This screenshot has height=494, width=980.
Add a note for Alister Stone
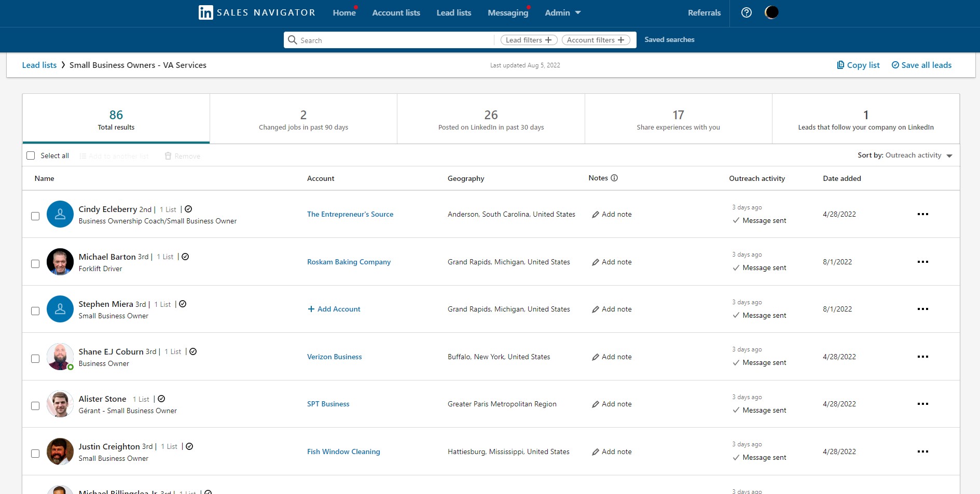point(612,404)
